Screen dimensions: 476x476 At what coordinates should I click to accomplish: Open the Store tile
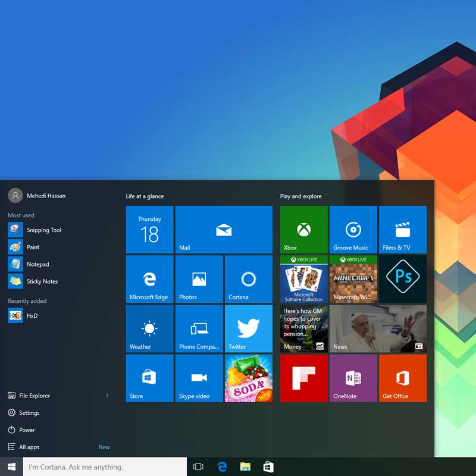click(x=149, y=378)
